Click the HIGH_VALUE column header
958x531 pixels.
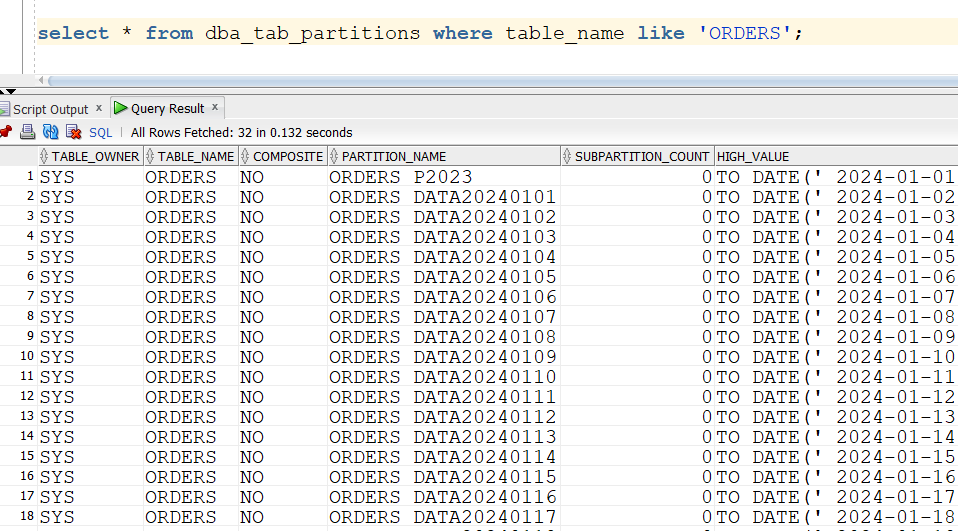[752, 157]
